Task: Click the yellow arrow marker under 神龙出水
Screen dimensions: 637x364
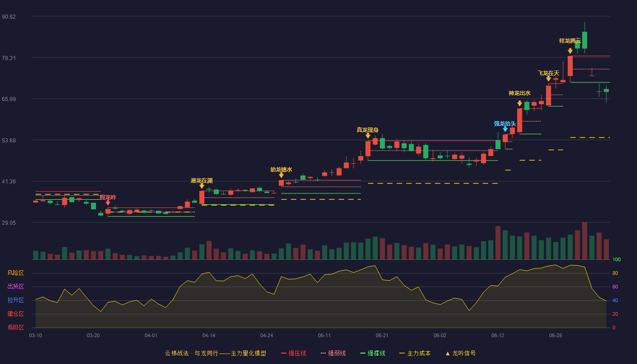Action: pyautogui.click(x=520, y=104)
